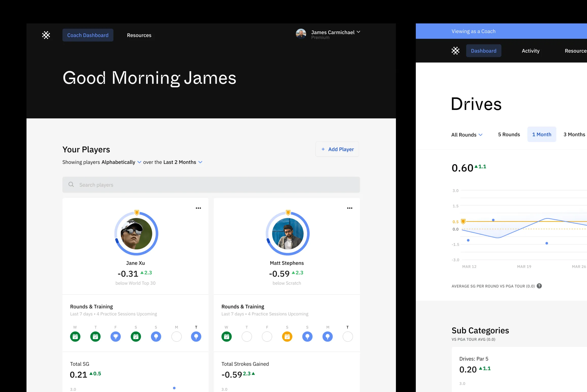This screenshot has width=587, height=392.
Task: Open the Resources menu
Action: [139, 35]
